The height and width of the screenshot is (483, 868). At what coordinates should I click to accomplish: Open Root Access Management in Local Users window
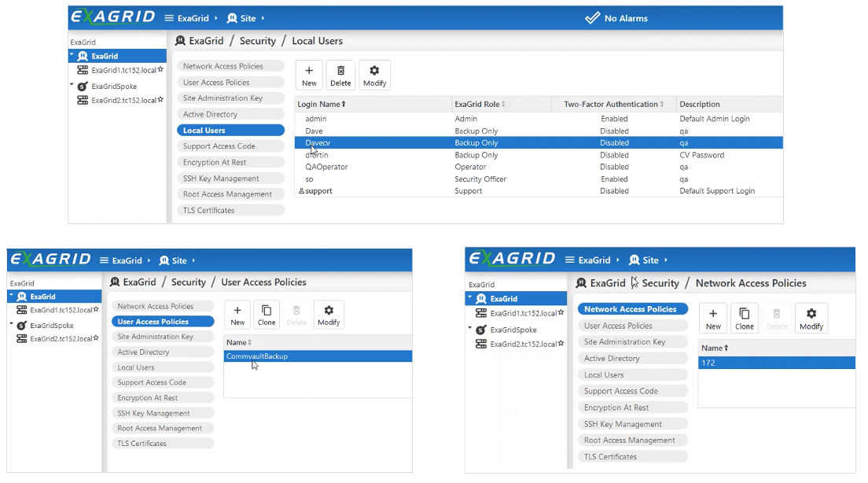click(x=230, y=194)
